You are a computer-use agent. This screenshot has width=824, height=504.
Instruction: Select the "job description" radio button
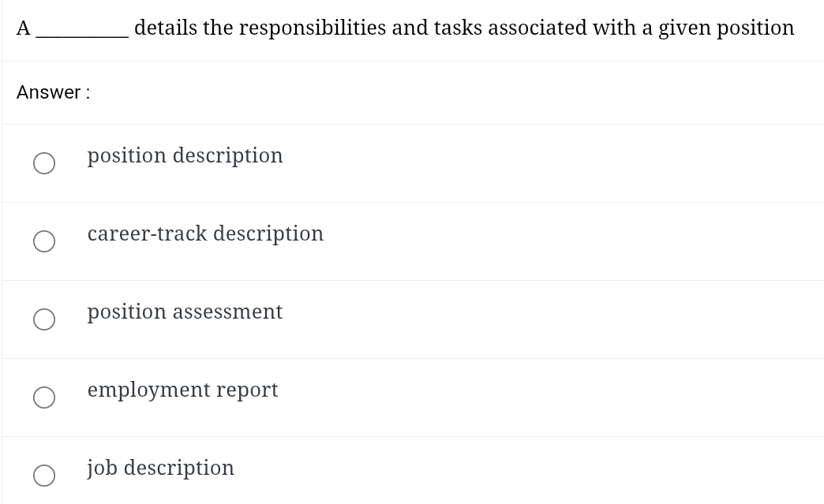(44, 475)
